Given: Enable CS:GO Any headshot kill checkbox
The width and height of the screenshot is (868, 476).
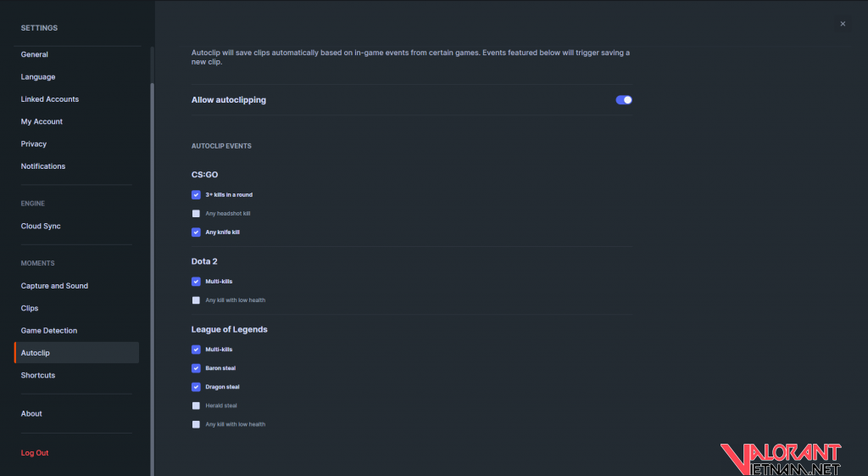Looking at the screenshot, I should [196, 214].
